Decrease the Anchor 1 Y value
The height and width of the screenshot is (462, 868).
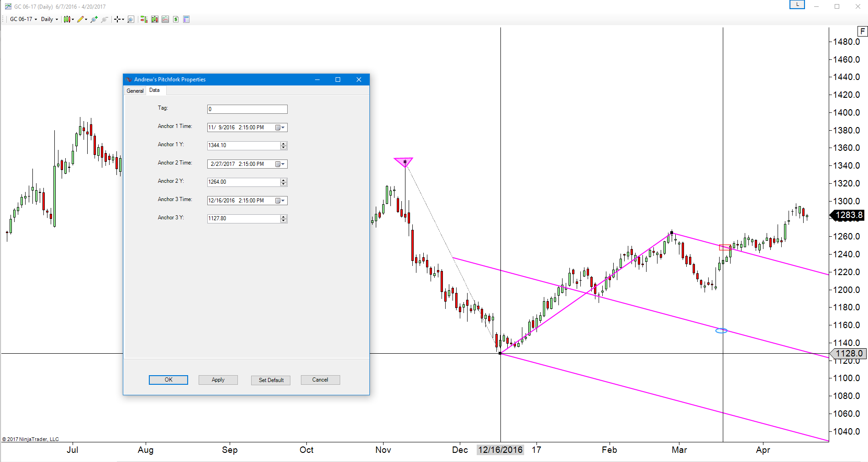[284, 148]
